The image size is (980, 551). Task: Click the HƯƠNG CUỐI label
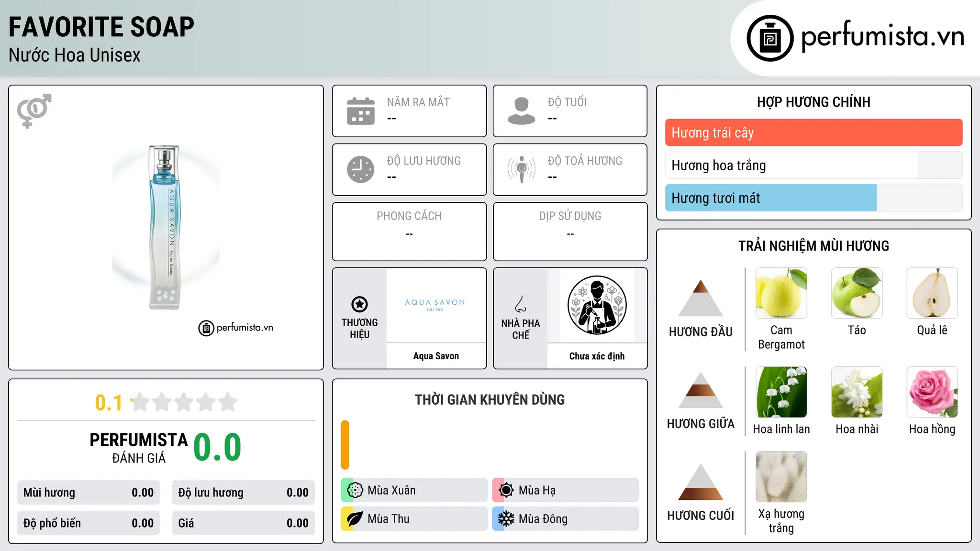coord(701,516)
